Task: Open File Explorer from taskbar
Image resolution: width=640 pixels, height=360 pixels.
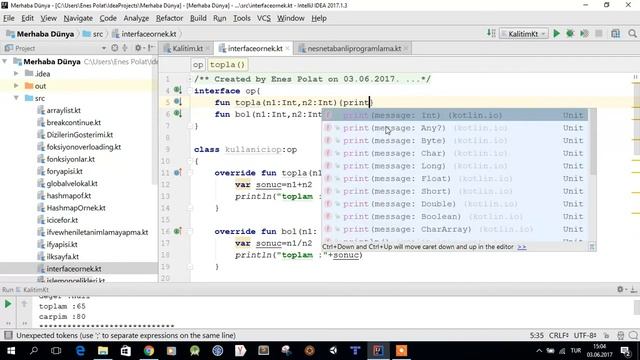Action: pyautogui.click(x=103, y=351)
